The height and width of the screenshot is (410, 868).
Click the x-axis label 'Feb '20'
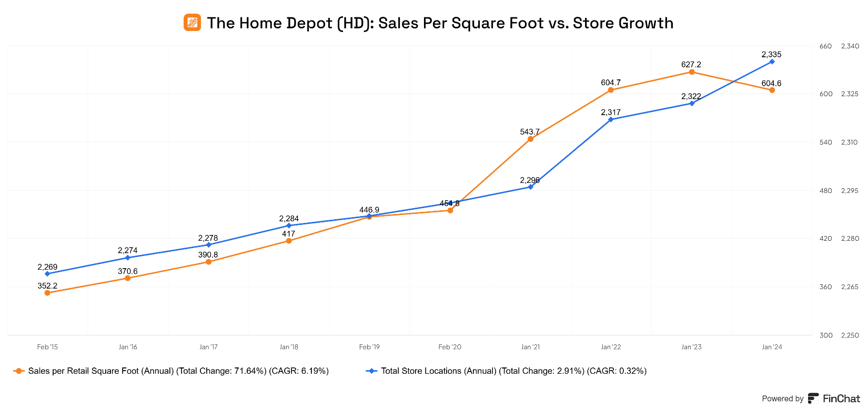[450, 347]
